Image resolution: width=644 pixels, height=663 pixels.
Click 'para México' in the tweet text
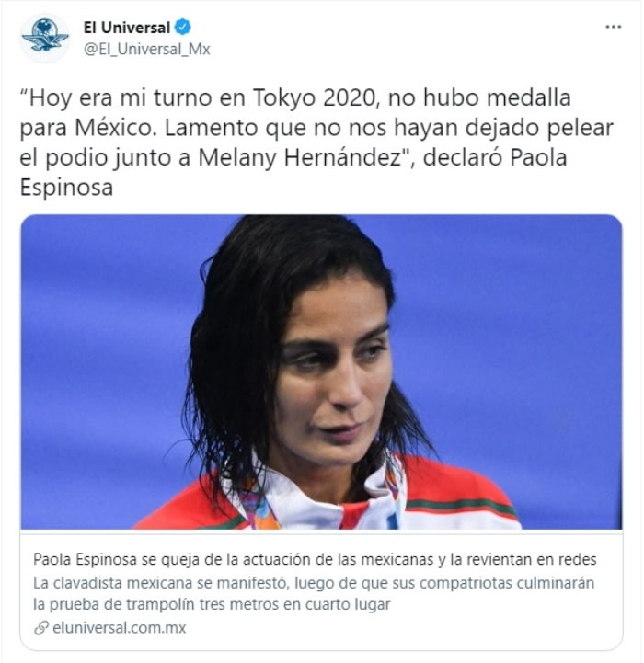pos(86,128)
